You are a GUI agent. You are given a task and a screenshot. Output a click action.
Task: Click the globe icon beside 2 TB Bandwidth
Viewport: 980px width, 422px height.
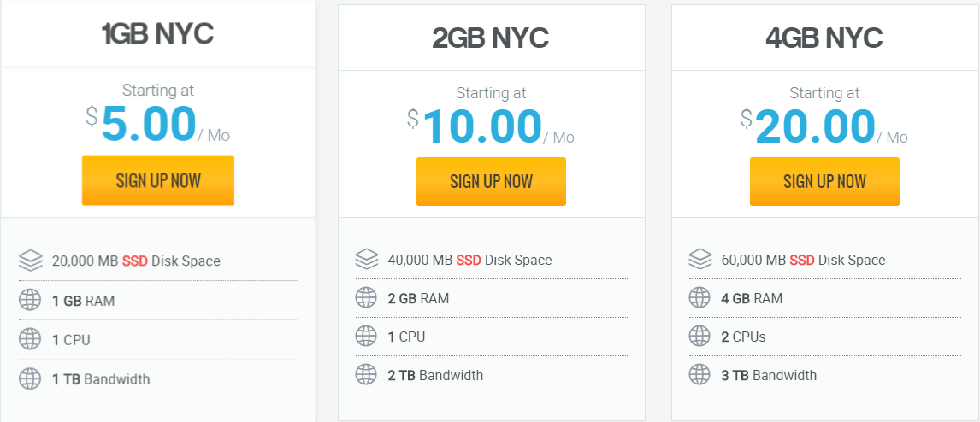pos(366,375)
